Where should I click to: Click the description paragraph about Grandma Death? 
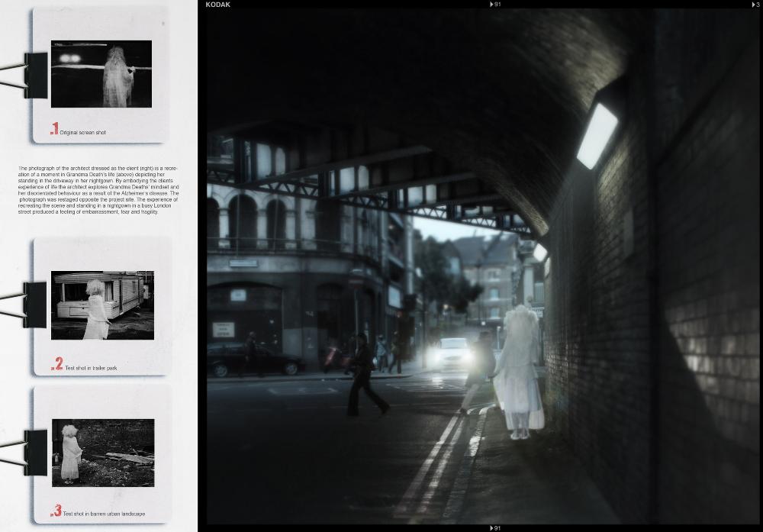pos(98,189)
